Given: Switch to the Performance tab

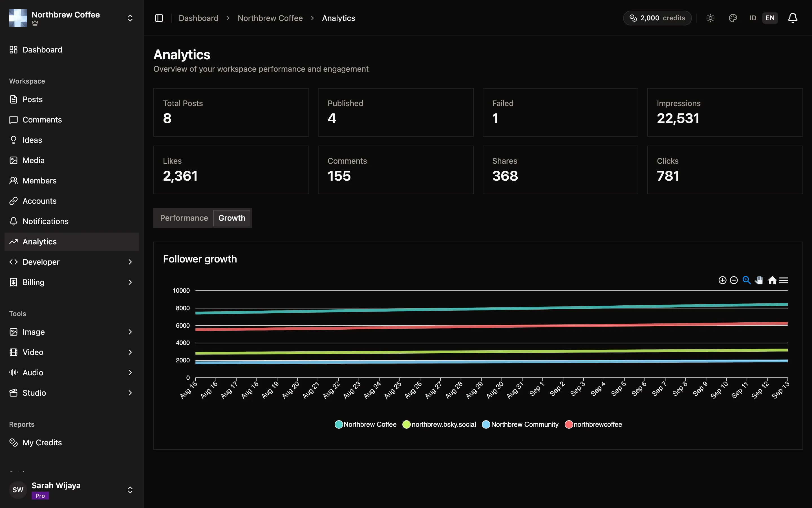Looking at the screenshot, I should [x=184, y=218].
